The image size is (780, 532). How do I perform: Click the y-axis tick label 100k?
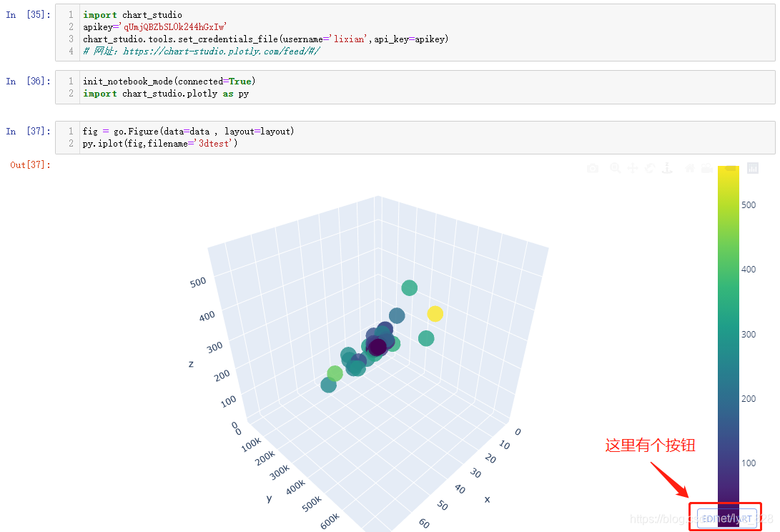coord(251,445)
